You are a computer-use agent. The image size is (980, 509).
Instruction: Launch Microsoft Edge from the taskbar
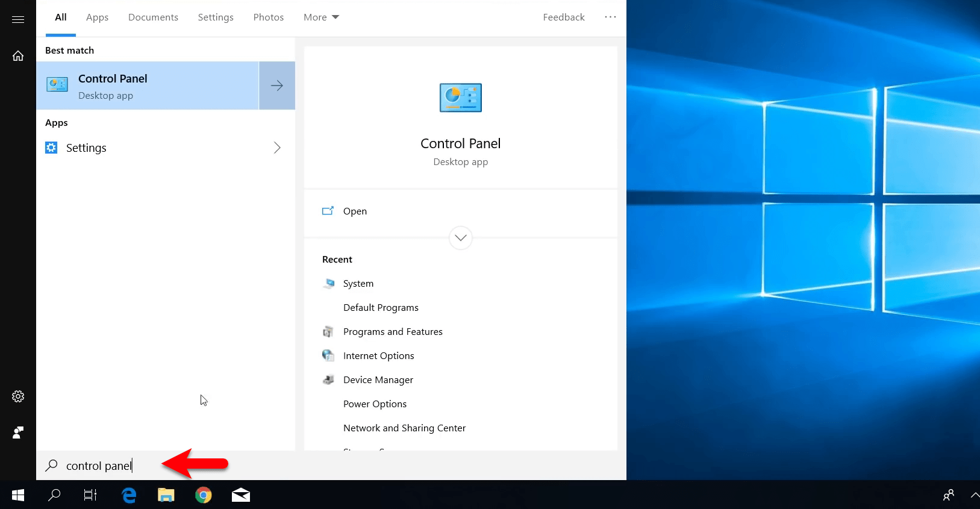[129, 495]
